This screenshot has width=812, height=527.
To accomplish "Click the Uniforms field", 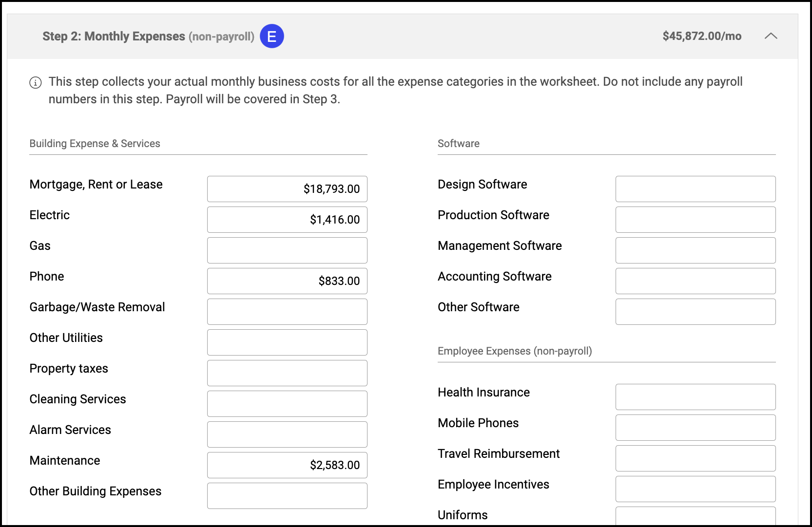I will pyautogui.click(x=696, y=516).
